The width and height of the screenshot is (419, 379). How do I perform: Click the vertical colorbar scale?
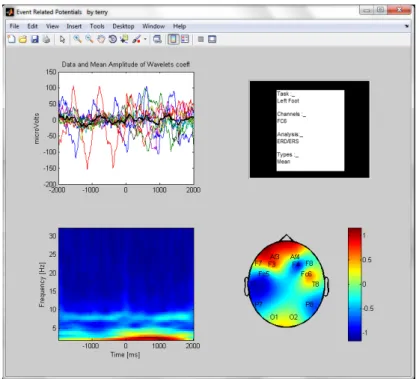355,284
